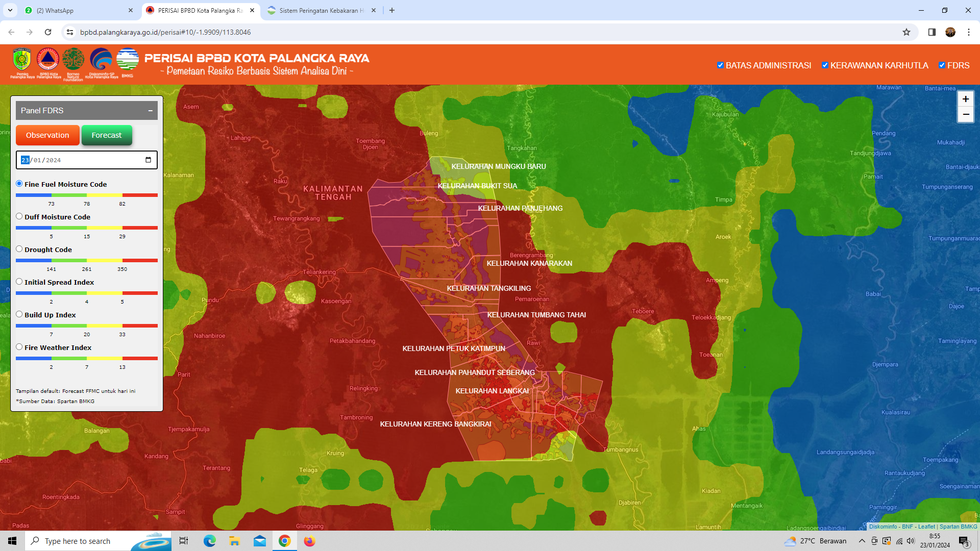Open the Chrome profile avatar
The width and height of the screenshot is (980, 551).
click(950, 32)
